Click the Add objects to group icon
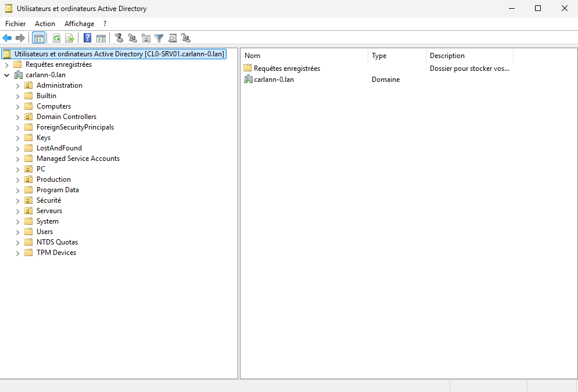Viewport: 578px width, 392px height. (x=186, y=38)
